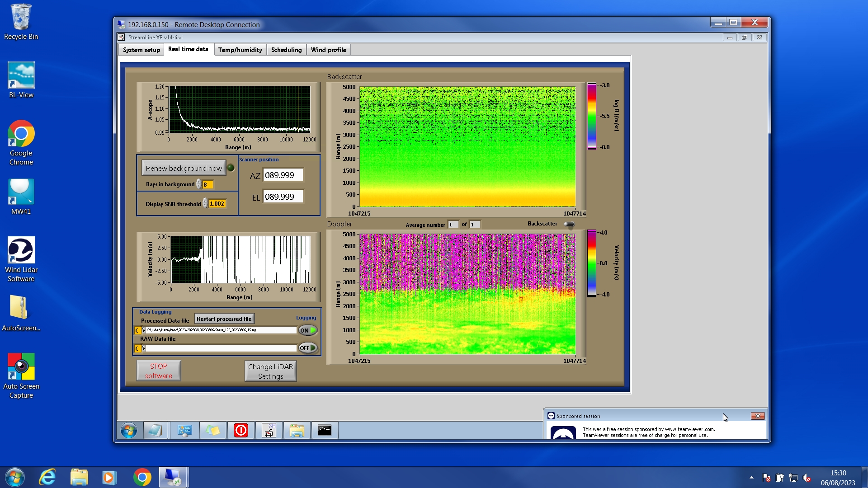Open processed data file path browse control
The width and height of the screenshot is (868, 488).
pyautogui.click(x=143, y=330)
